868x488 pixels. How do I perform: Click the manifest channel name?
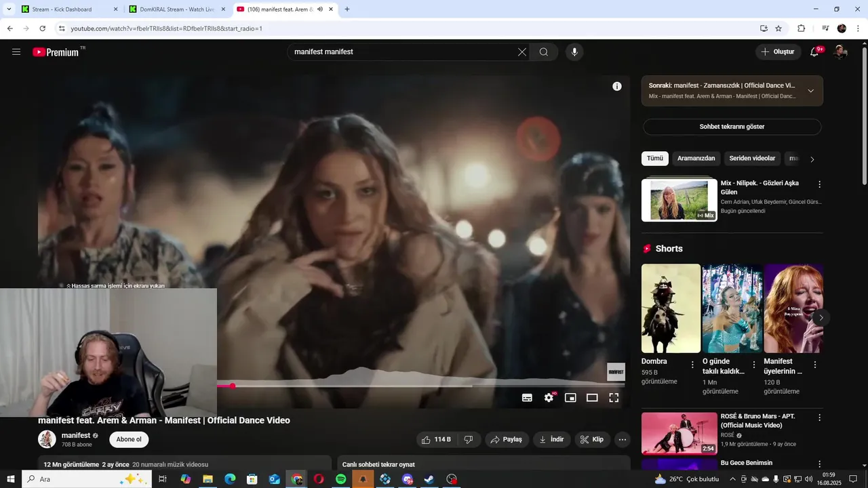point(76,435)
